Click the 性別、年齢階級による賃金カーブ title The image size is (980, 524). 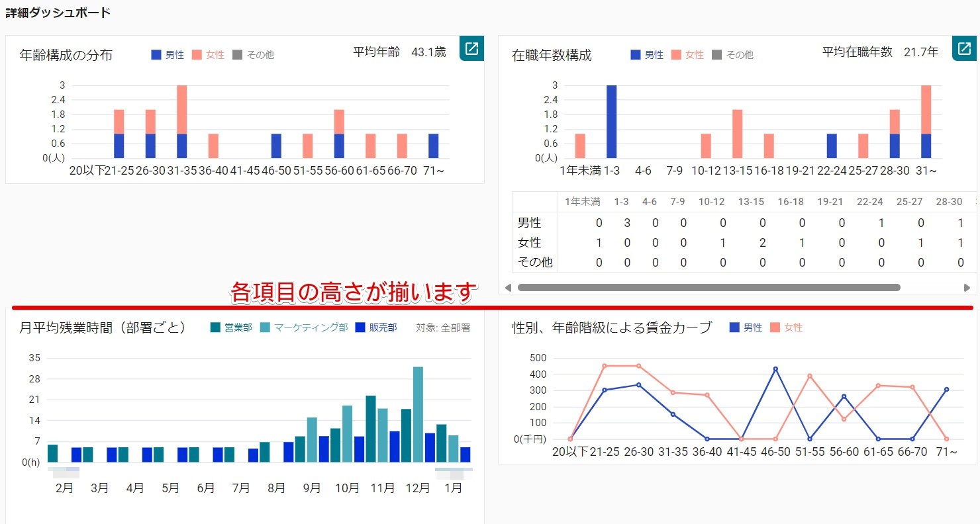612,327
